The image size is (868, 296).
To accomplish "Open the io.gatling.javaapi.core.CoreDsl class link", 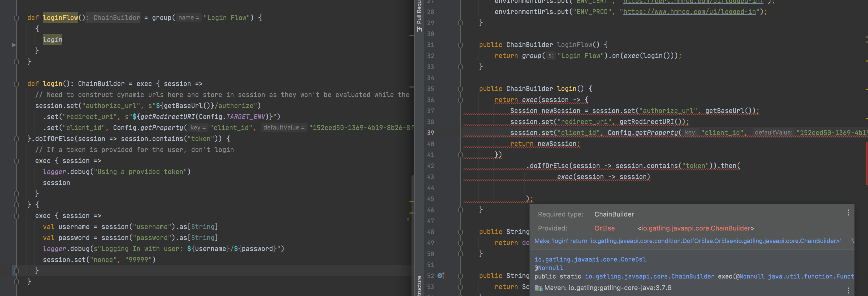I will click(590, 259).
